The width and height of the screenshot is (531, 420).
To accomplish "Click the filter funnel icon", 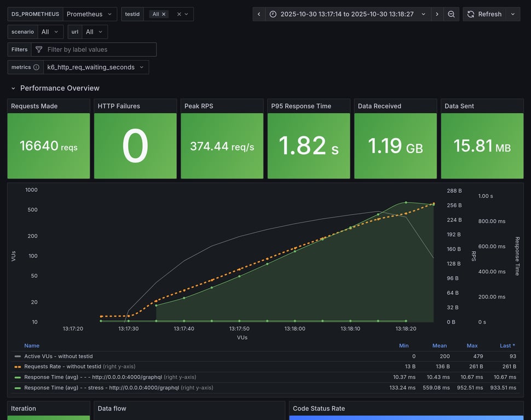I will pos(39,50).
